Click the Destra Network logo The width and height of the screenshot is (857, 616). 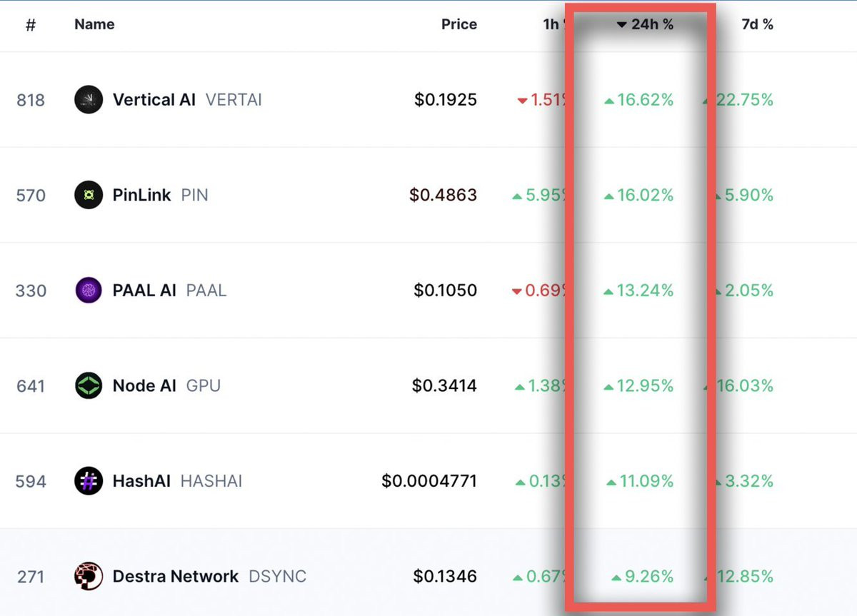coord(89,576)
